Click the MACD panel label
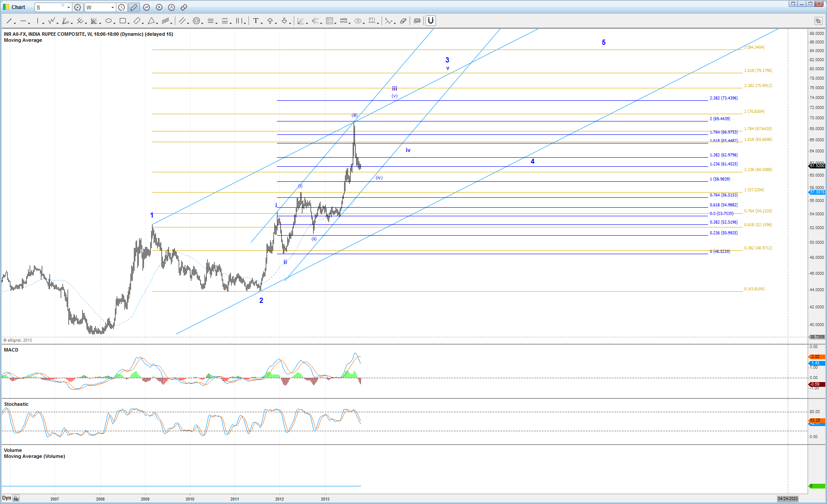Screen dimensions: 827x504 (x=11, y=350)
